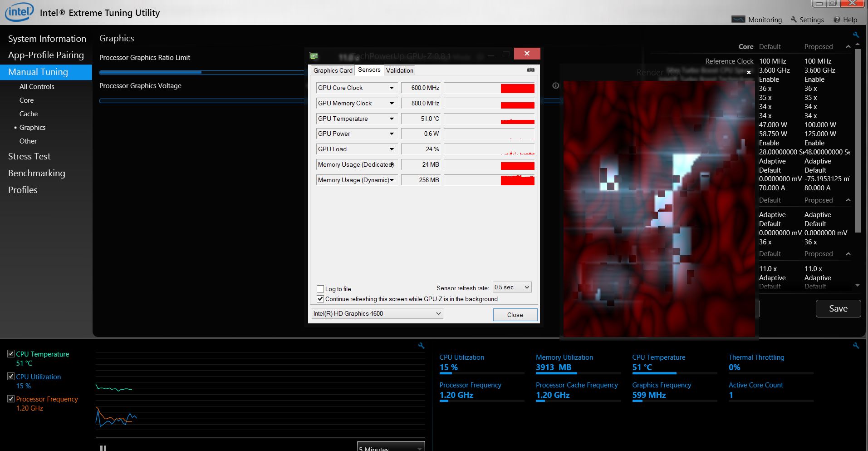Open Cache tuning submenu item
868x451 pixels.
coord(29,114)
